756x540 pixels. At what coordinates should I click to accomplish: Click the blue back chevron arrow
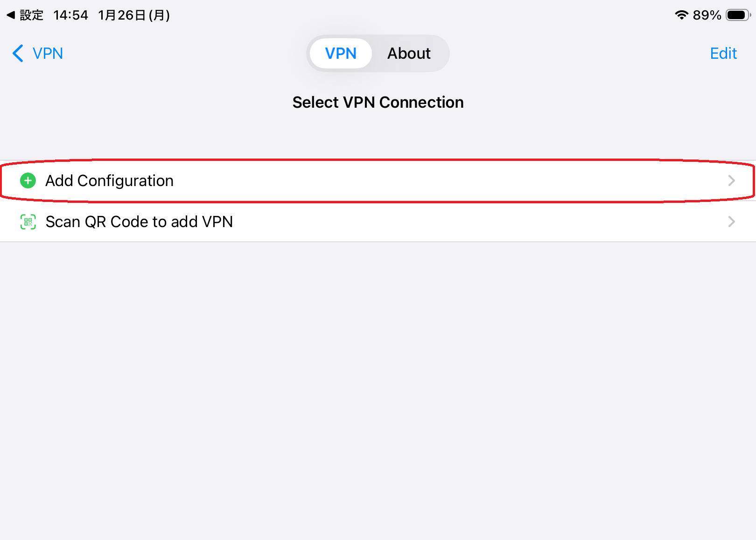(18, 53)
